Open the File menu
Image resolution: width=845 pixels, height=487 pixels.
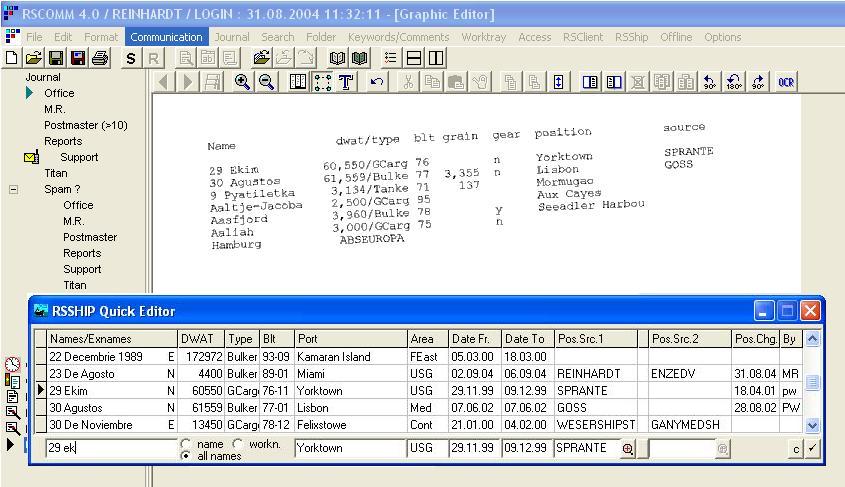click(x=34, y=37)
